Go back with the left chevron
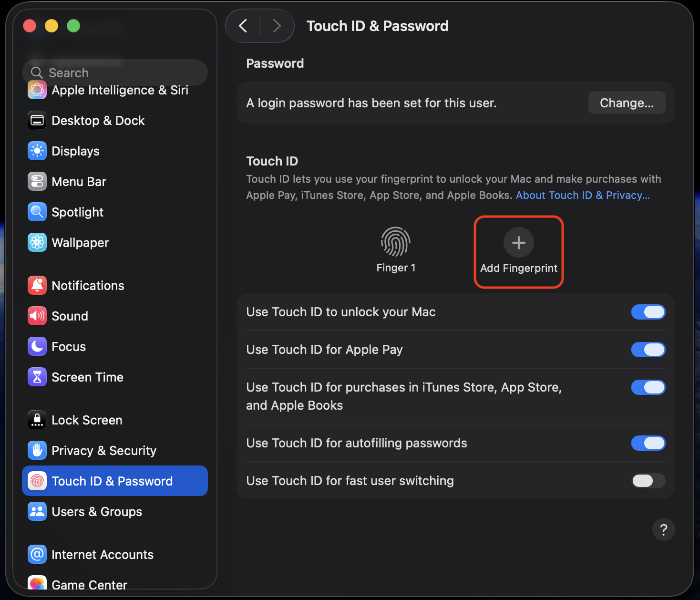 [243, 26]
